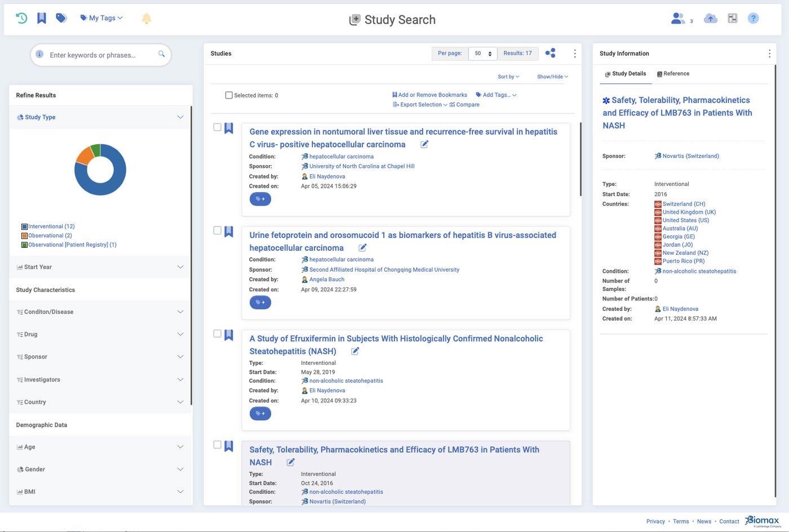Open the Sort by dropdown
Screen dimensions: 789x532
pyautogui.click(x=508, y=77)
